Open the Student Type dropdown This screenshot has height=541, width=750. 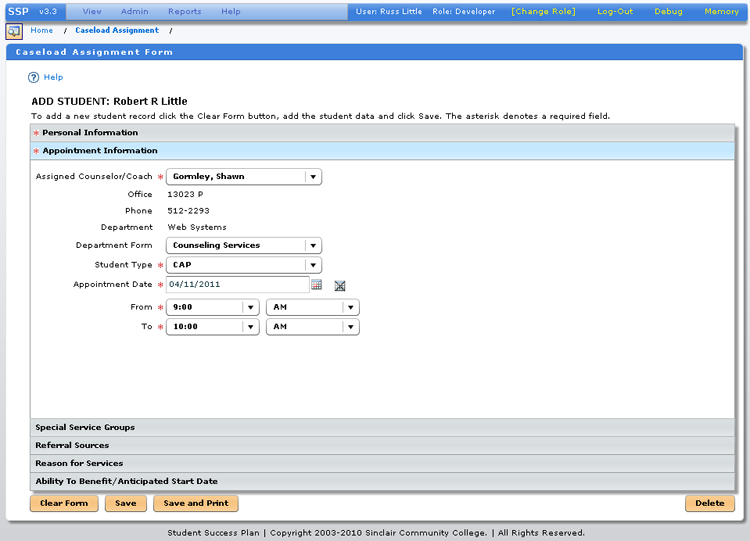click(x=313, y=265)
